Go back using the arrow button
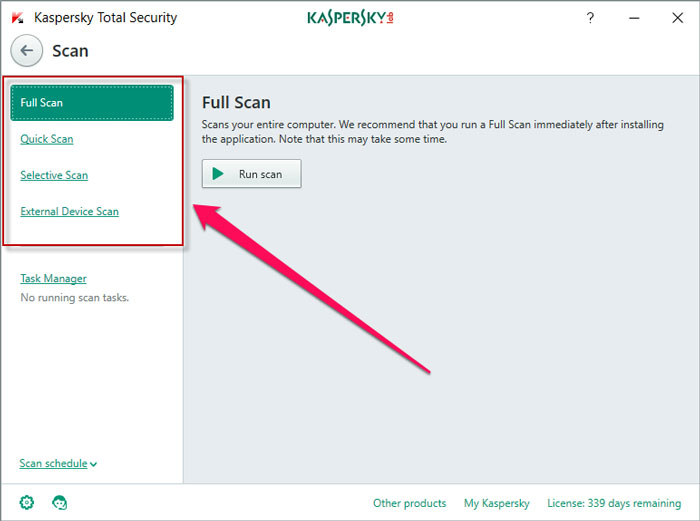The width and height of the screenshot is (700, 521). pyautogui.click(x=27, y=50)
